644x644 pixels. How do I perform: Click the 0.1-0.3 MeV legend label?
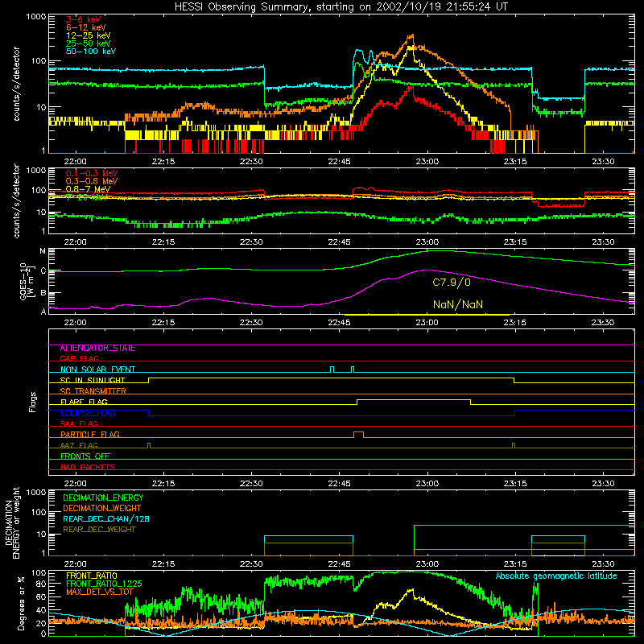92,173
